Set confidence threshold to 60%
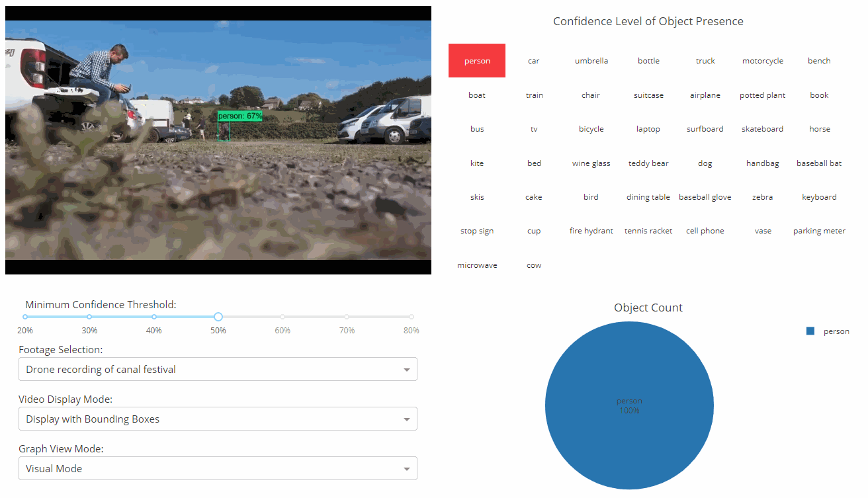868x498 pixels. (282, 317)
